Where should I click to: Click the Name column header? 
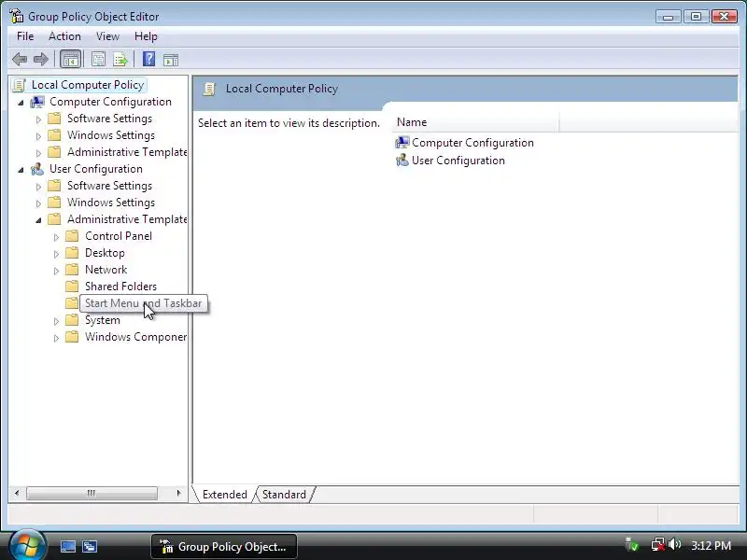pyautogui.click(x=475, y=122)
